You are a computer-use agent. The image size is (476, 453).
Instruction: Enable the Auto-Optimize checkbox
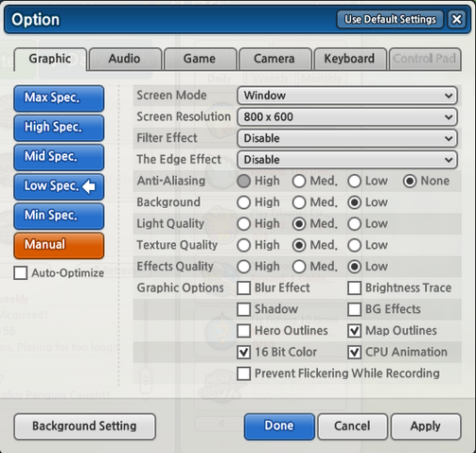click(21, 272)
